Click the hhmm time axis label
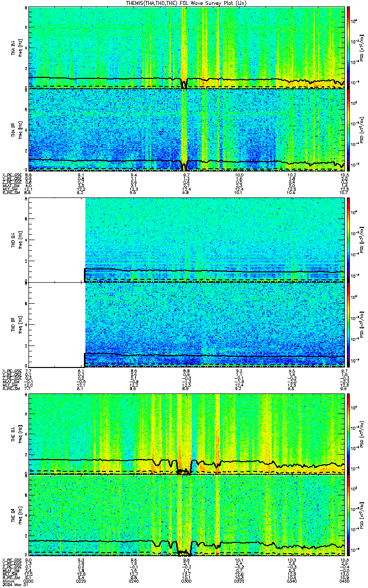 [8, 581]
